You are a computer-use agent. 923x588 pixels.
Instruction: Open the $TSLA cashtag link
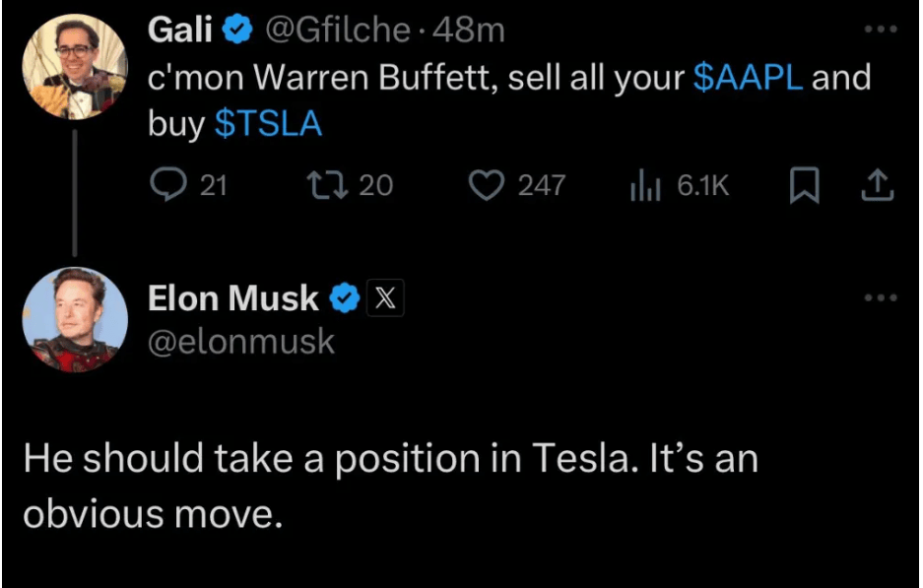coord(268,125)
